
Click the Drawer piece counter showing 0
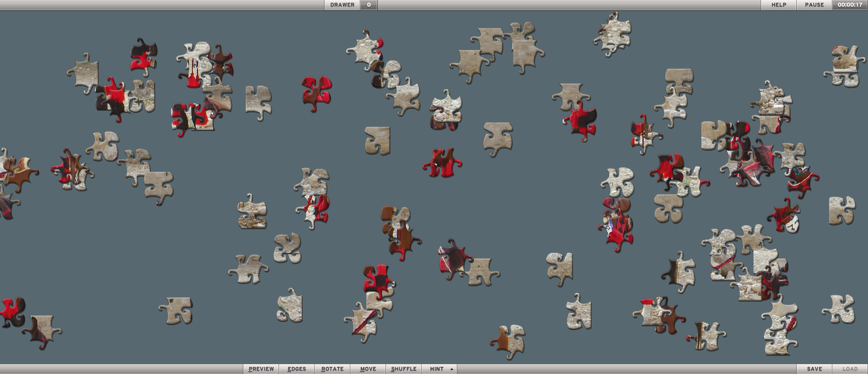coord(369,4)
